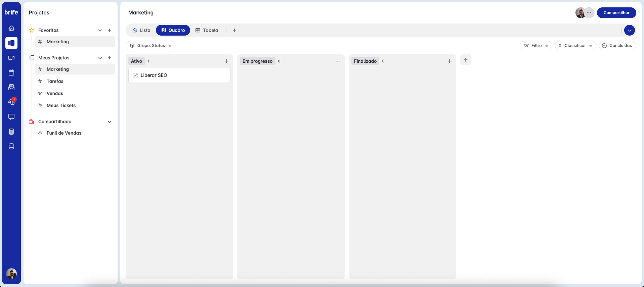Add a card to Finalizado column
The width and height of the screenshot is (644, 287).
coord(449,61)
